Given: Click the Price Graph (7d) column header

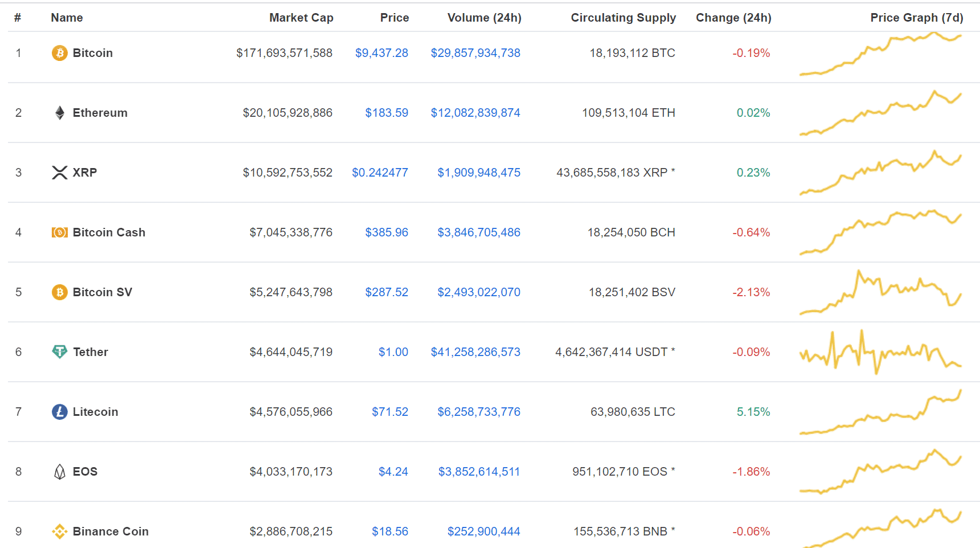Looking at the screenshot, I should pos(917,18).
